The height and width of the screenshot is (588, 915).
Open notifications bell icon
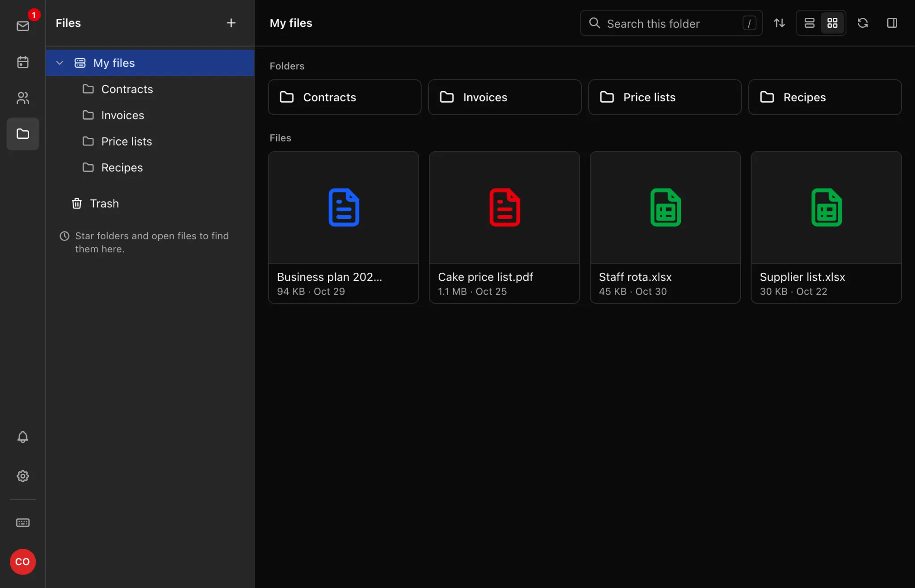23,437
